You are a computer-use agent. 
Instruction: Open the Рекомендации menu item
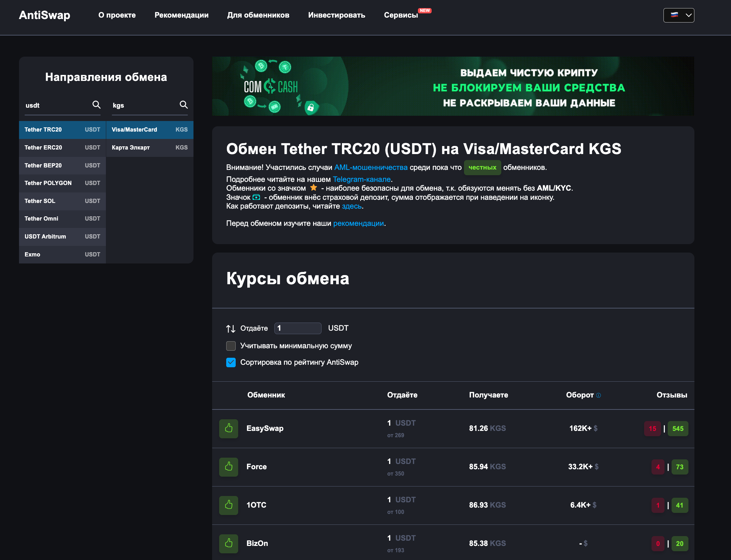[x=182, y=15]
